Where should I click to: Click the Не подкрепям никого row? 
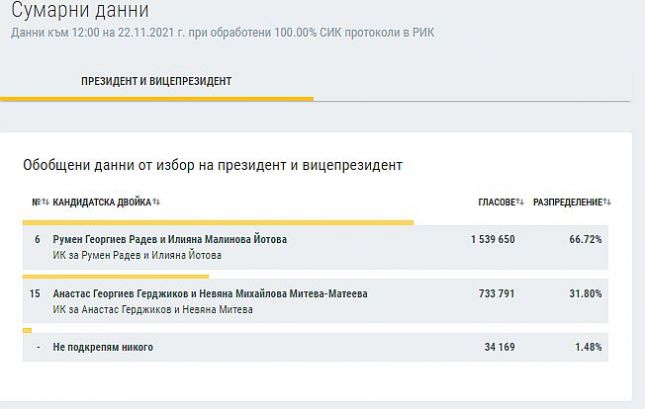[x=316, y=347]
